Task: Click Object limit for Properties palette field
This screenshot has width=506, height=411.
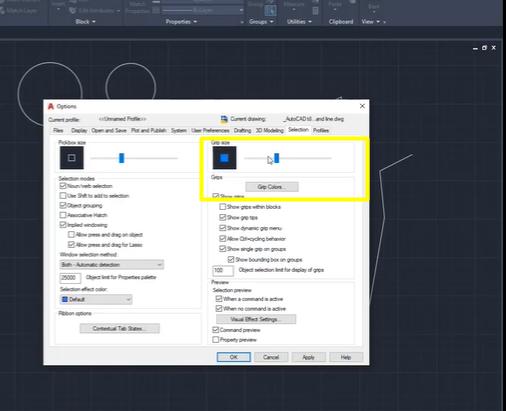Action: [70, 278]
